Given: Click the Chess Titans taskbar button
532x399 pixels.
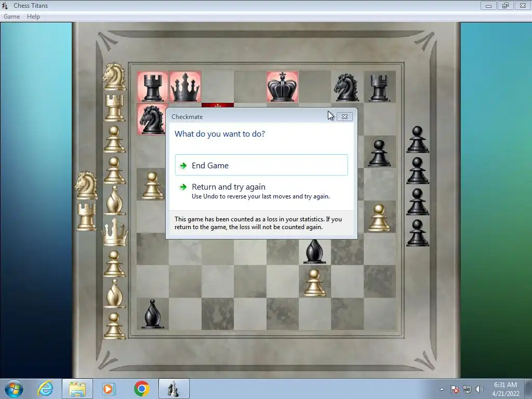Looking at the screenshot, I should point(174,389).
